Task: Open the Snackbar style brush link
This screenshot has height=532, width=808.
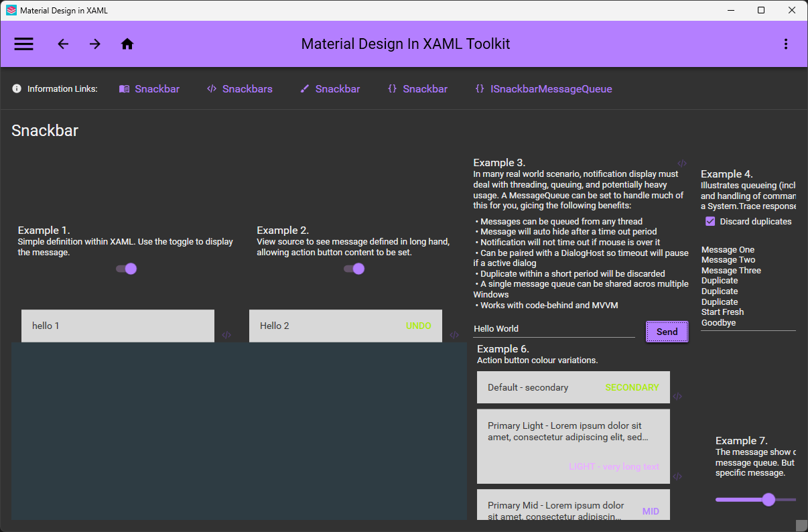Action: (330, 88)
